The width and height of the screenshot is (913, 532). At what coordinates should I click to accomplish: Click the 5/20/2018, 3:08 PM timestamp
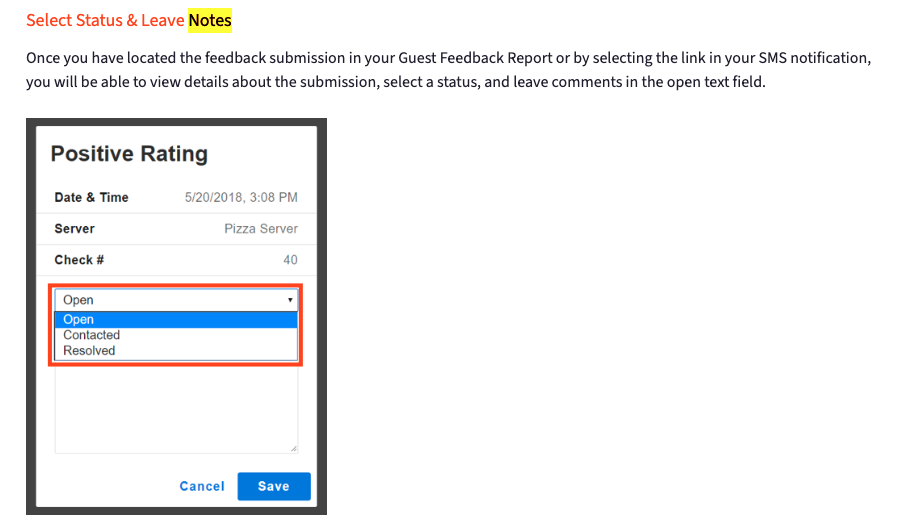point(241,197)
